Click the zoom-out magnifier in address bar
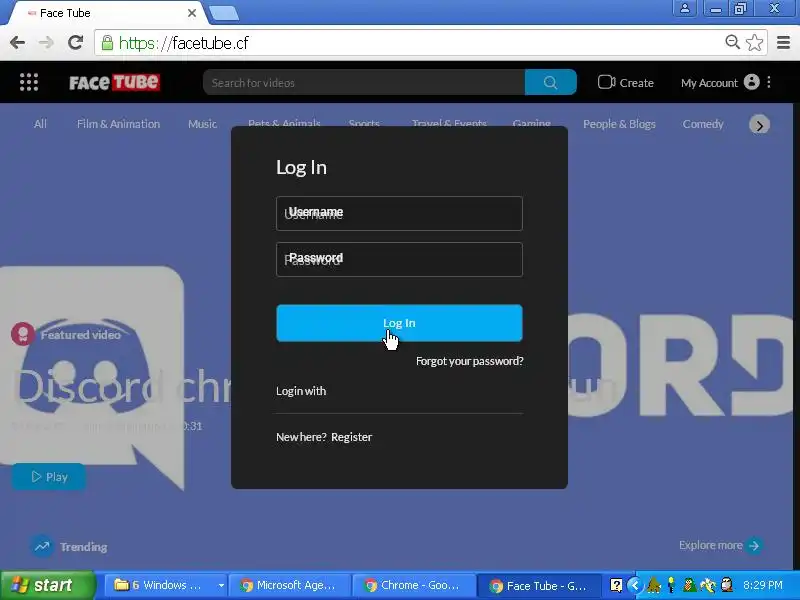Viewport: 800px width, 600px height. tap(733, 42)
